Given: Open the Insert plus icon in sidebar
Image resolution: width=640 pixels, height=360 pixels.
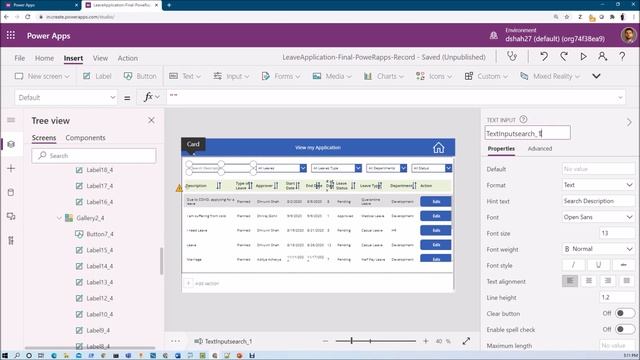Looking at the screenshot, I should pos(11,168).
